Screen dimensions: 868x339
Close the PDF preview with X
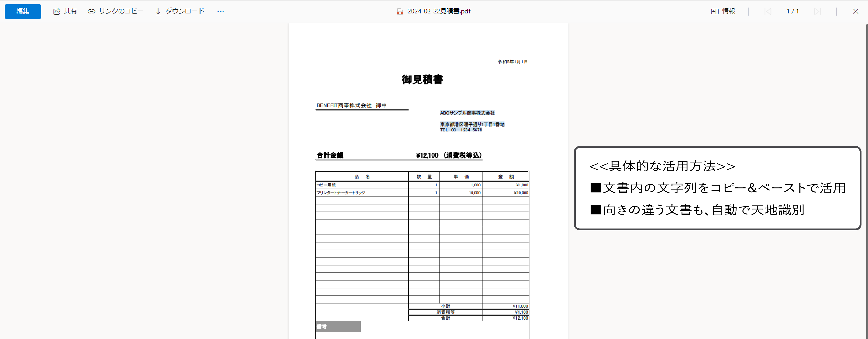coord(855,11)
